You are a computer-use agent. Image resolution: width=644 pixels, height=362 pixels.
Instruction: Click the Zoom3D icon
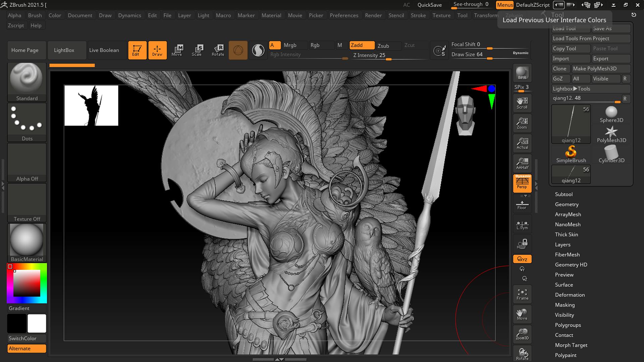pos(522,335)
